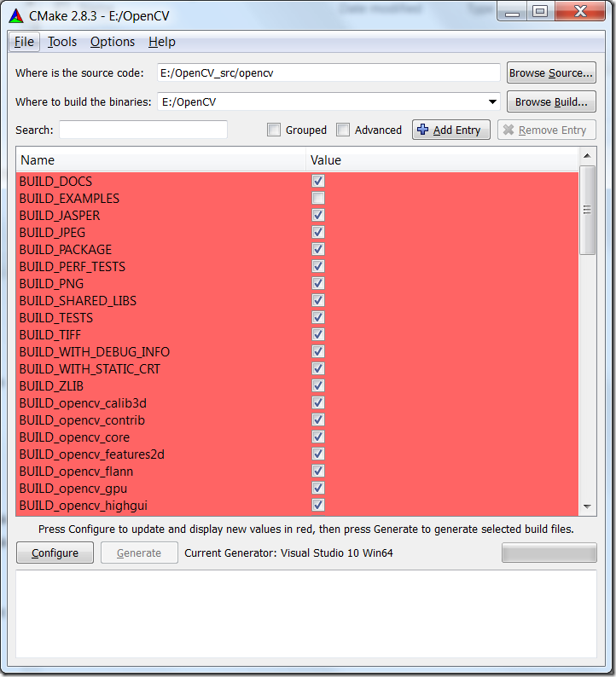Uncheck the BUILD_PACKAGE checkbox

pyautogui.click(x=318, y=249)
